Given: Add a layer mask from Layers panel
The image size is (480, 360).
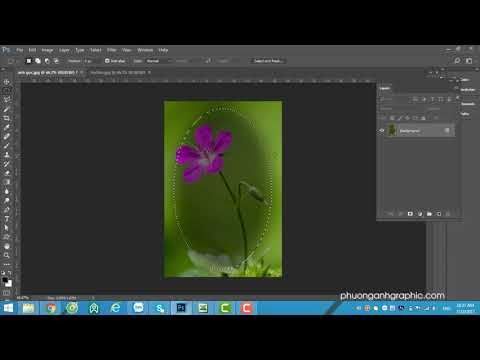Looking at the screenshot, I should (x=410, y=214).
